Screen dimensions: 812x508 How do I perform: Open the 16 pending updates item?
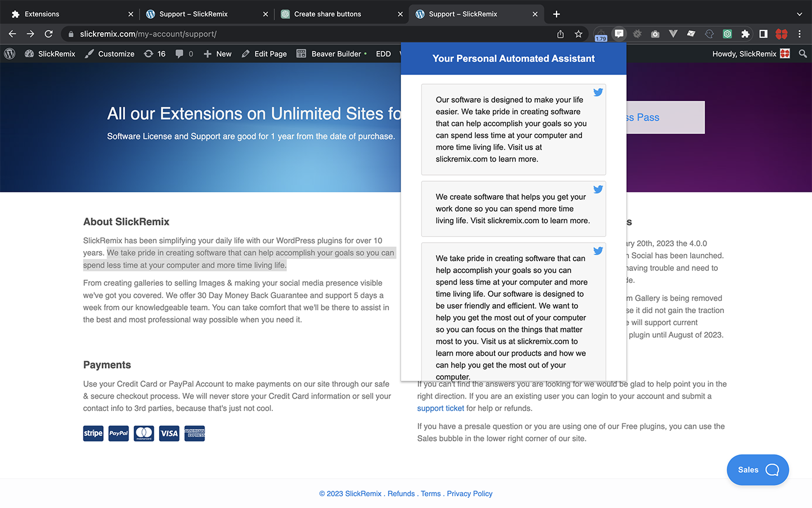(155, 54)
